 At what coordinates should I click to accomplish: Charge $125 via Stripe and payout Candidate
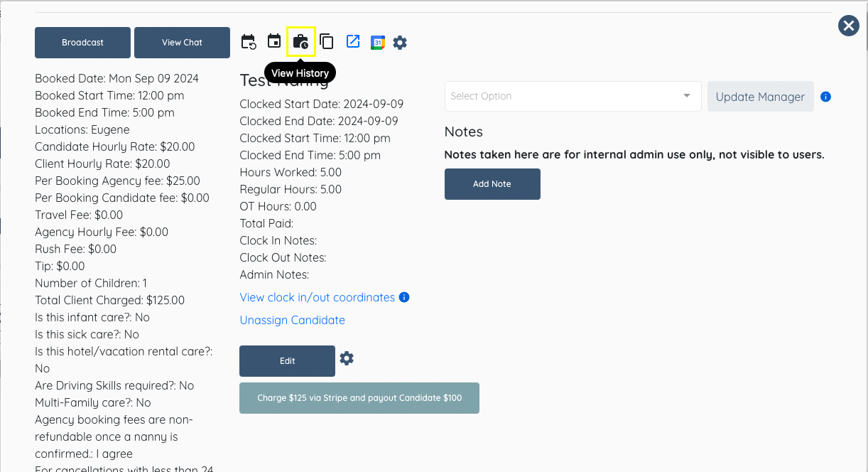click(359, 398)
